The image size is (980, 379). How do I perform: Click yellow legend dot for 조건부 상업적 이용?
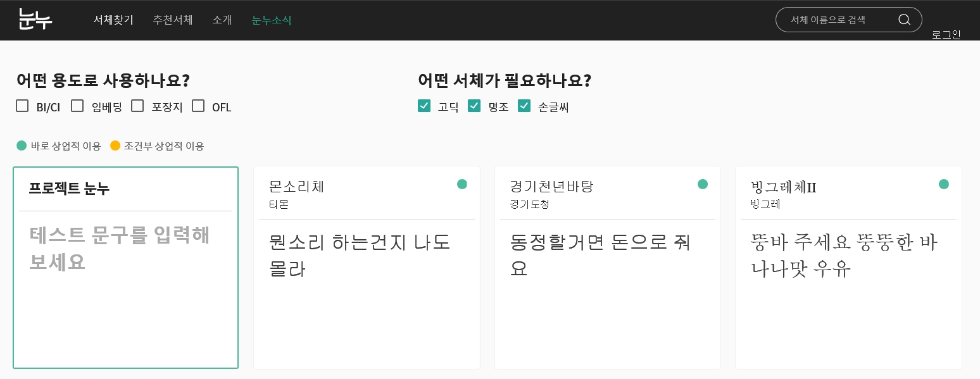[x=115, y=146]
